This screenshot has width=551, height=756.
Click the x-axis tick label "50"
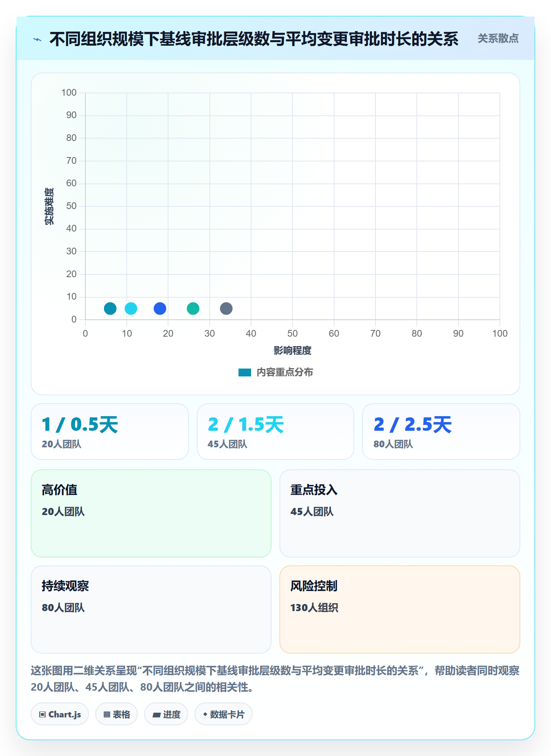click(x=292, y=334)
